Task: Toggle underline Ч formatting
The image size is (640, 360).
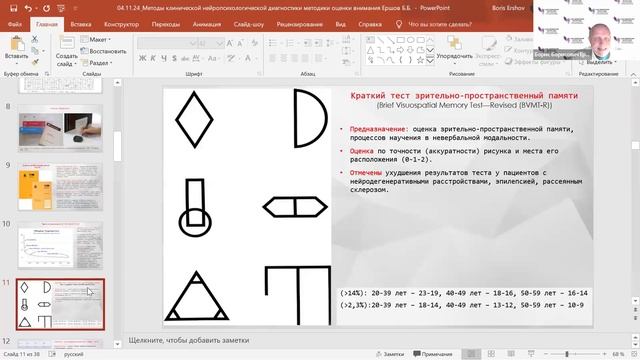Action: (x=164, y=58)
